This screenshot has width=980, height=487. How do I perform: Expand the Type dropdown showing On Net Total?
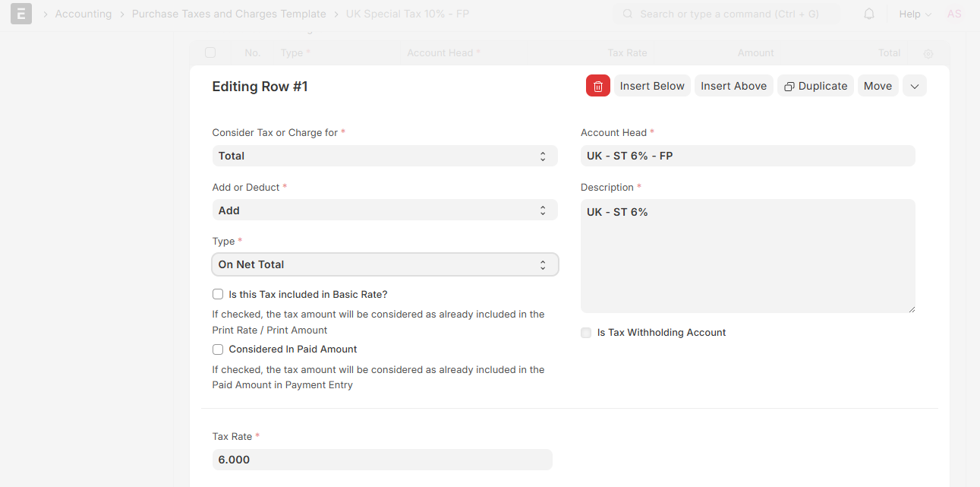[x=384, y=264]
